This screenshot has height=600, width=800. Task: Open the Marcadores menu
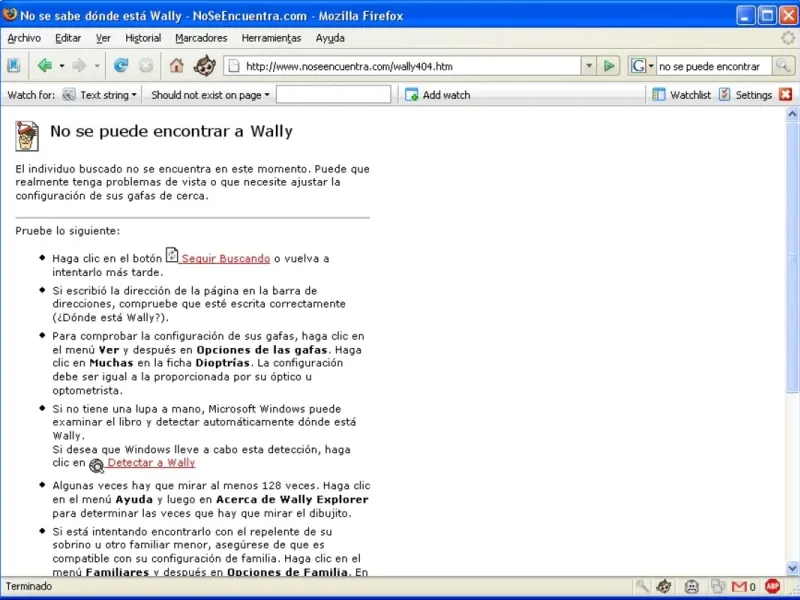[201, 38]
